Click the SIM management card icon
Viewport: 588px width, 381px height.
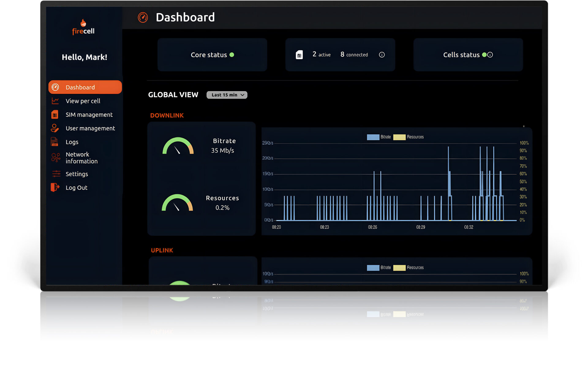coord(55,114)
